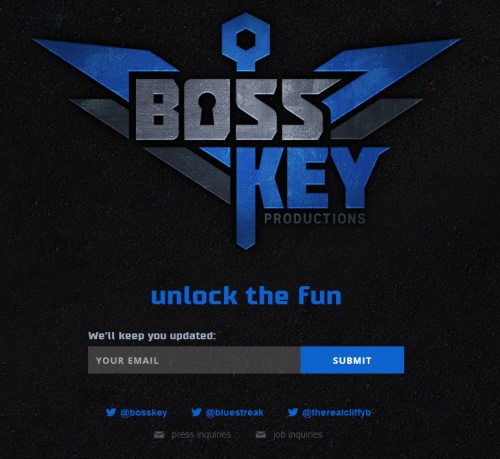
Task: Click the Twitter bird icon beside @bluestreak
Action: pos(196,412)
